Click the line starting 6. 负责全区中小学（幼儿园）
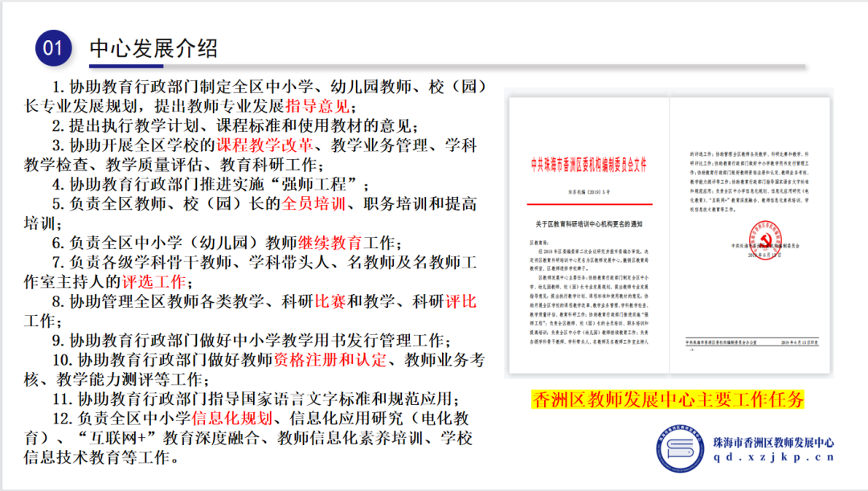 tap(227, 243)
